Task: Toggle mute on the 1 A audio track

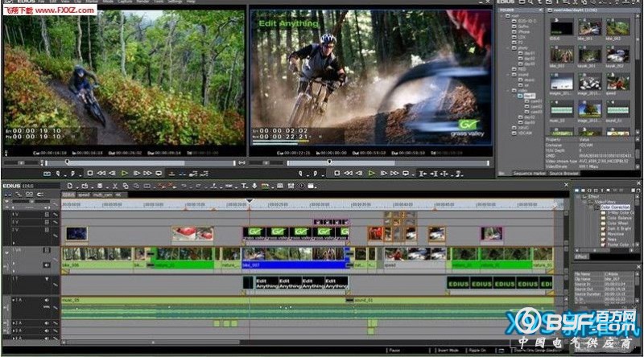Action: pos(47,299)
